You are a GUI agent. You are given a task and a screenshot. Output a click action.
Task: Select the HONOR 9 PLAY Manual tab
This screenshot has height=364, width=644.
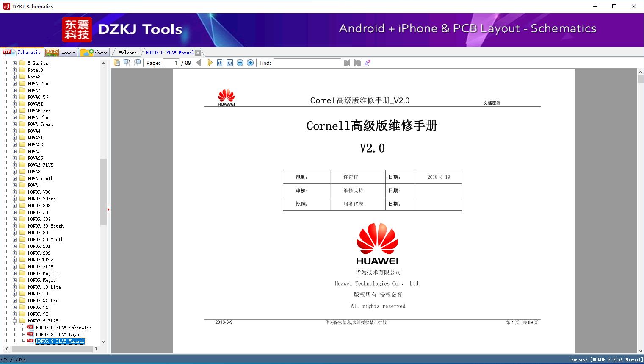170,53
